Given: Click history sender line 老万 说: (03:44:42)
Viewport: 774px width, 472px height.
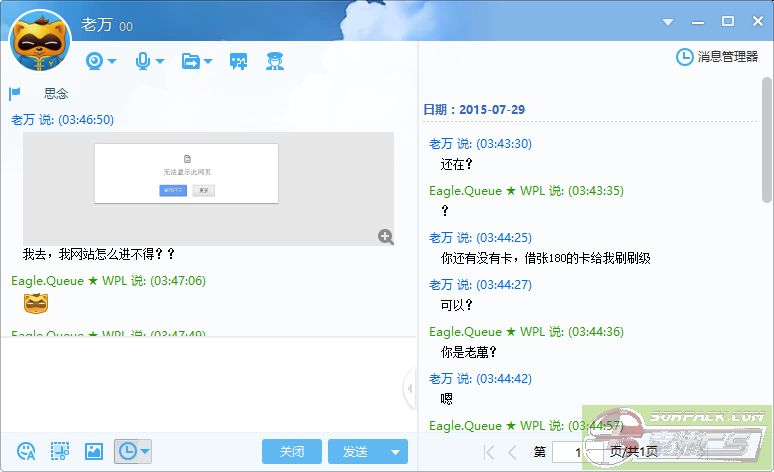Looking at the screenshot, I should (480, 379).
